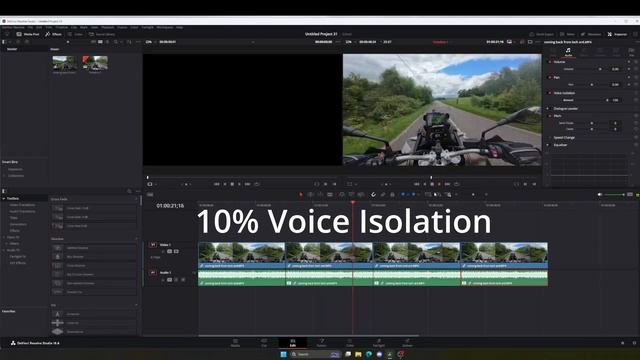Open the Windows Start menu
The height and width of the screenshot is (360, 640).
pos(283,354)
